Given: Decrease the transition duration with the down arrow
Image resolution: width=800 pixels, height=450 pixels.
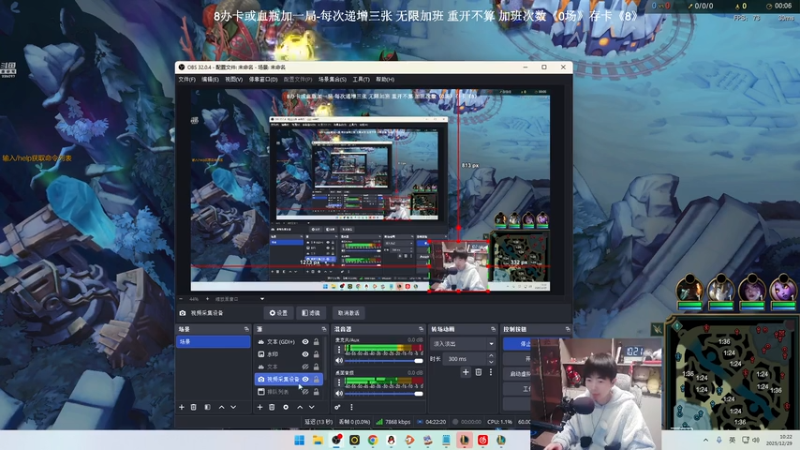Looking at the screenshot, I should pos(491,362).
